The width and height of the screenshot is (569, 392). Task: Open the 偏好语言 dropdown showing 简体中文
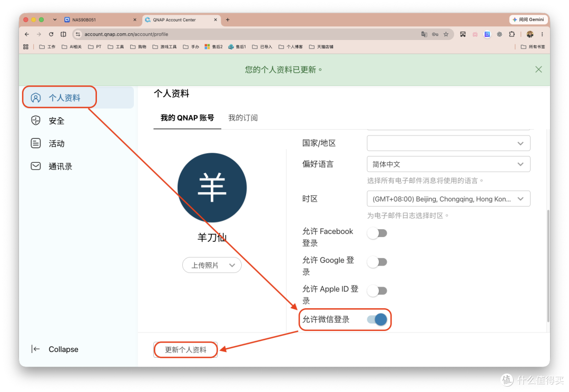pyautogui.click(x=448, y=164)
